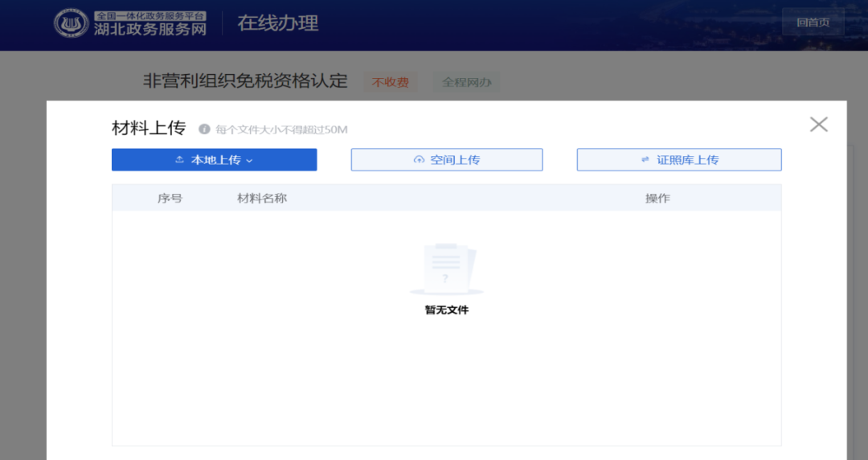
Task: Click the 暂无文件 empty-file illustration
Action: coord(446,269)
